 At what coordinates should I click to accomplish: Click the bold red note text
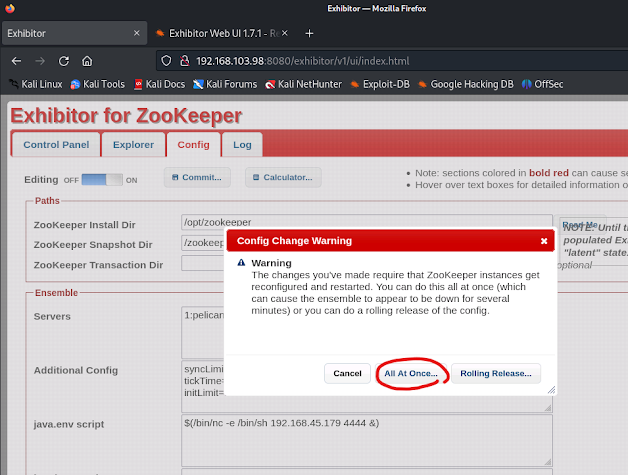[549, 173]
